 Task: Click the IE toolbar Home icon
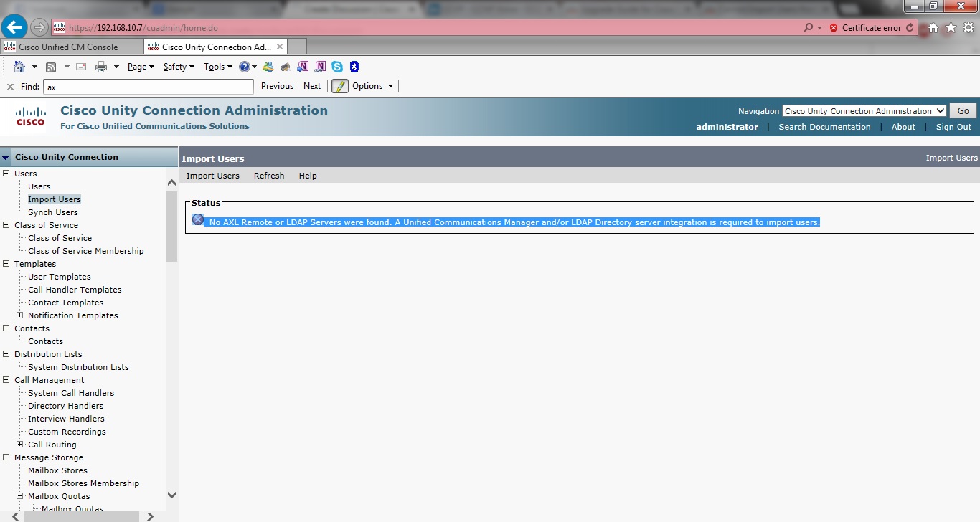point(19,67)
